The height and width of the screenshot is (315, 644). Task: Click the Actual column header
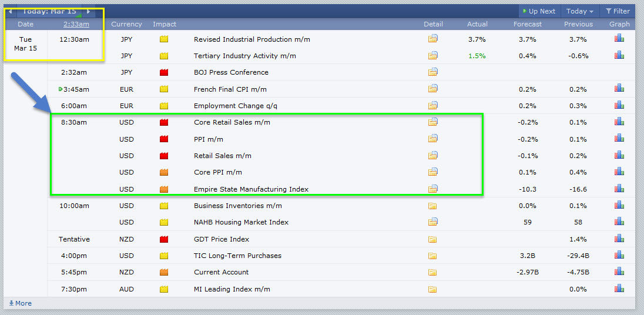click(x=477, y=24)
